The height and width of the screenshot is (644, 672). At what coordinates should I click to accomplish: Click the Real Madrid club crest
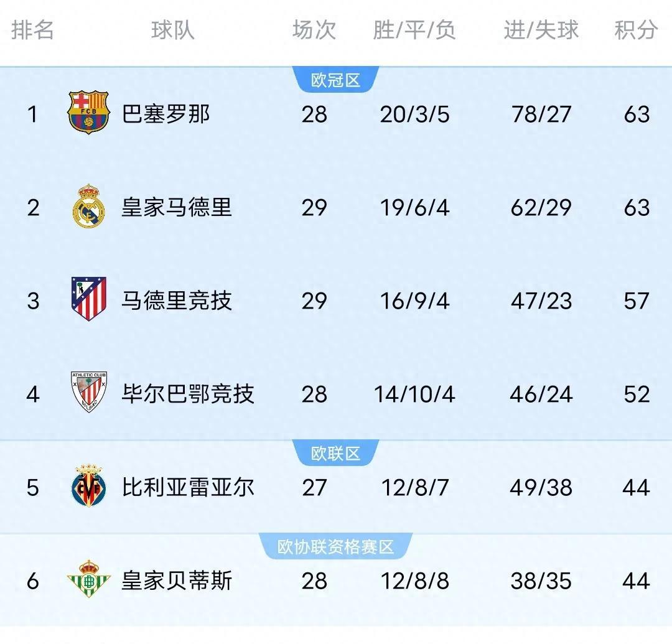89,206
